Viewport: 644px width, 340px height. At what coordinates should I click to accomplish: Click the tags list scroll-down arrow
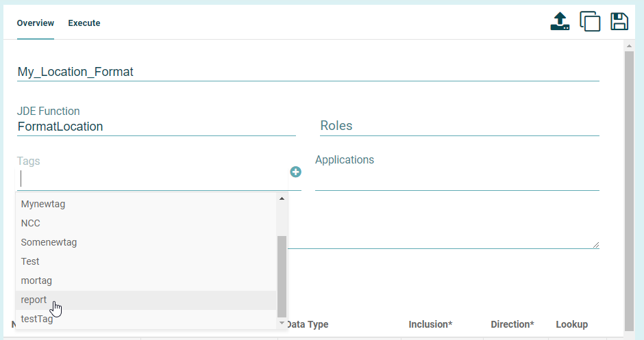282,322
